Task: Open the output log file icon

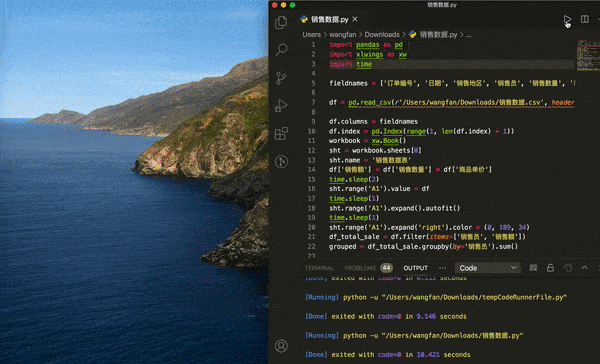Action: click(568, 268)
